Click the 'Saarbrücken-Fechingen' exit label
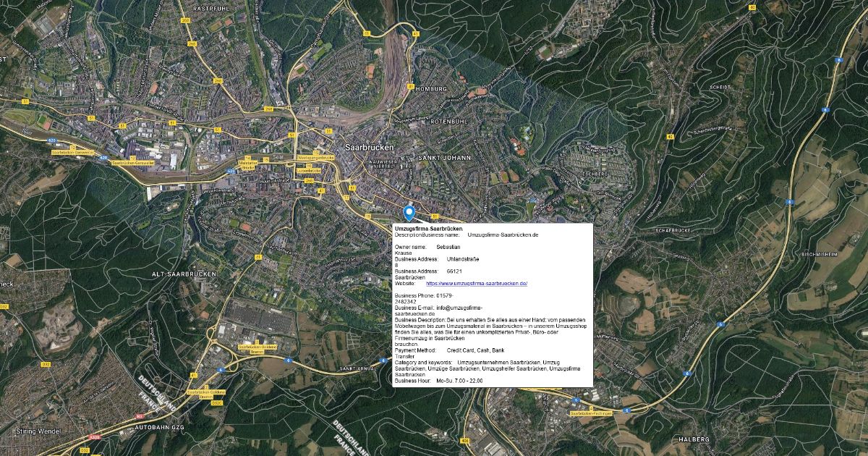Viewport: 868px width, 456px height. coord(591,413)
